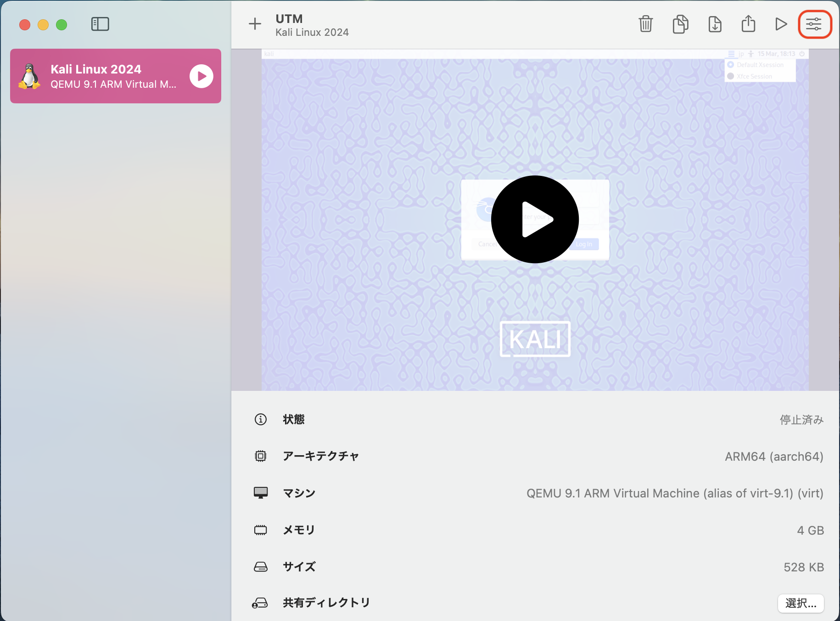Select the Default Xsession radio option
This screenshot has width=840, height=621.
click(x=731, y=65)
